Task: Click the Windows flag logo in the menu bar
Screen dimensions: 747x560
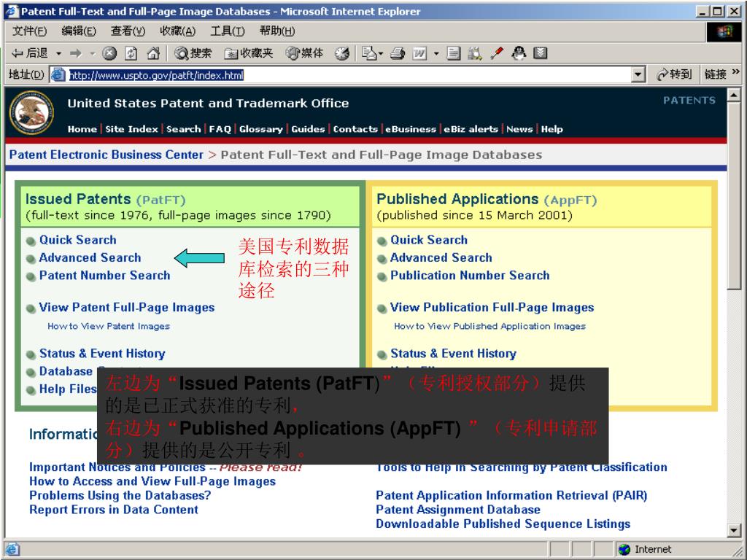Action: [x=723, y=31]
